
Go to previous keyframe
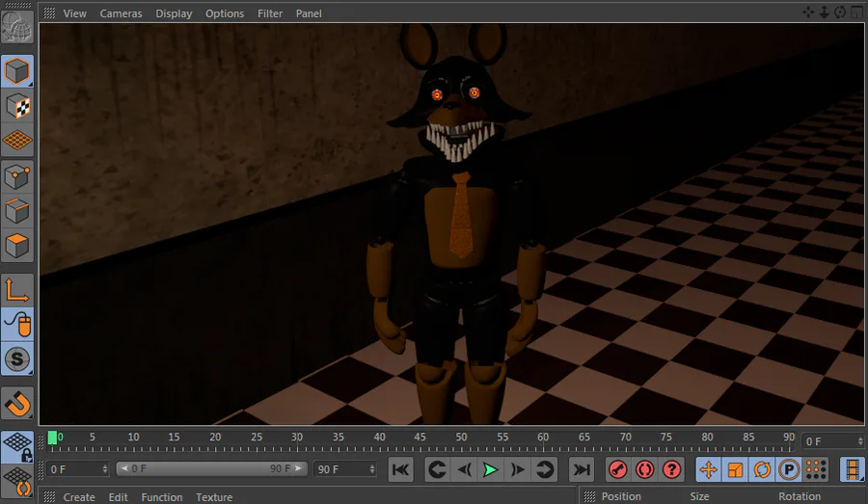437,469
